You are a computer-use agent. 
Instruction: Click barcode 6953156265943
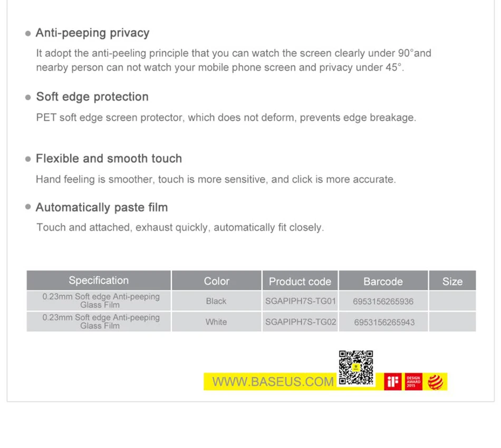[x=383, y=322]
